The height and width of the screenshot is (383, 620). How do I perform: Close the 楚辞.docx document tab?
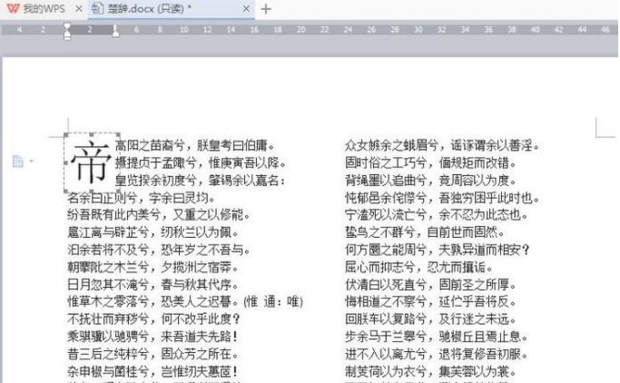[246, 9]
